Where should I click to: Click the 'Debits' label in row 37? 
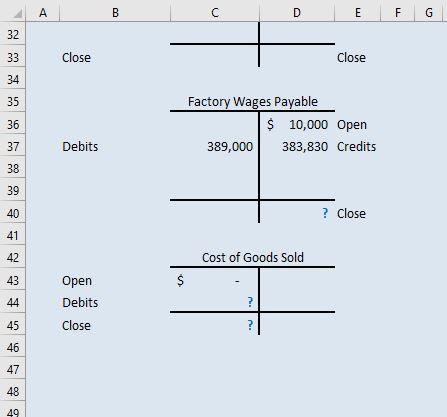point(80,146)
